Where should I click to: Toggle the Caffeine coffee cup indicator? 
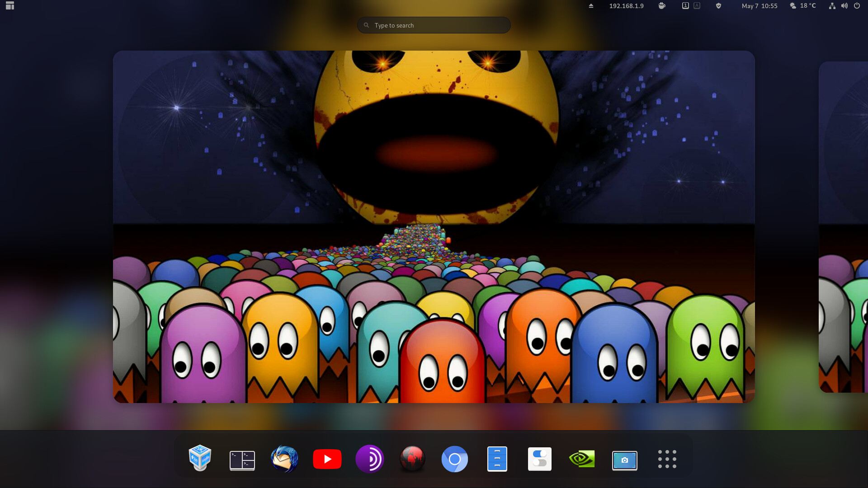click(662, 6)
